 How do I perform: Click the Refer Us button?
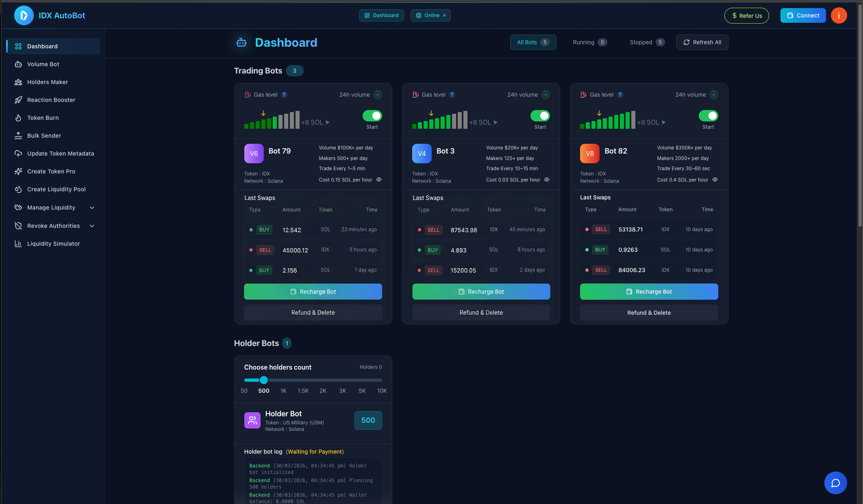pos(746,15)
